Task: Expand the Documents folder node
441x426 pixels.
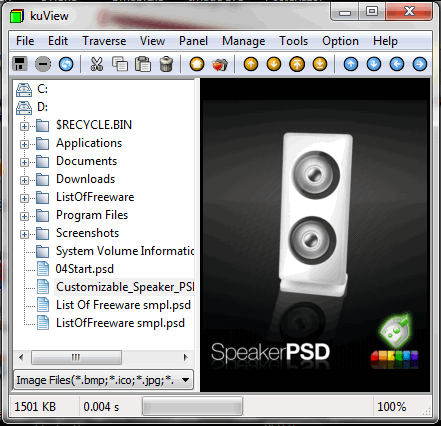Action: pyautogui.click(x=24, y=162)
